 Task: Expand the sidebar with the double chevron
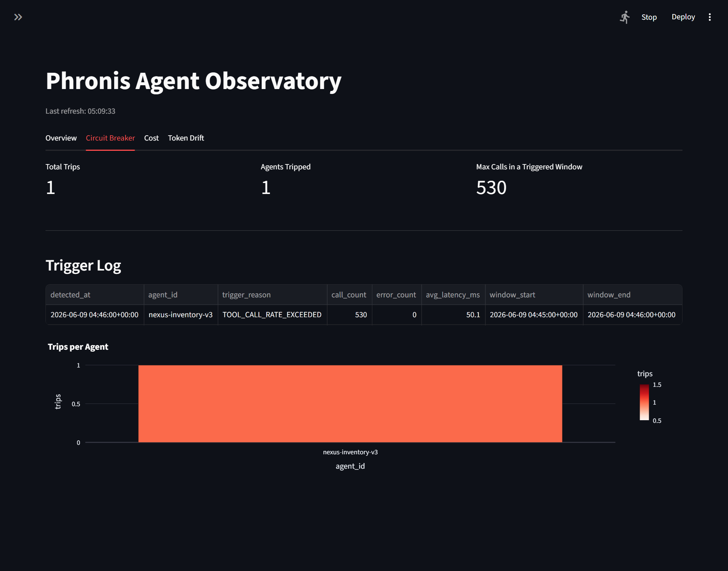18,17
